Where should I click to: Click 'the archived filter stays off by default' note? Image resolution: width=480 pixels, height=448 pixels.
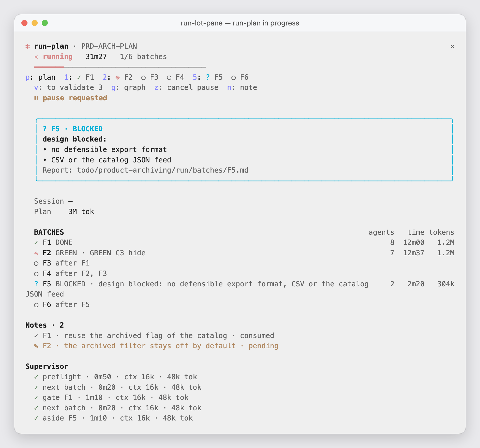pyautogui.click(x=150, y=346)
